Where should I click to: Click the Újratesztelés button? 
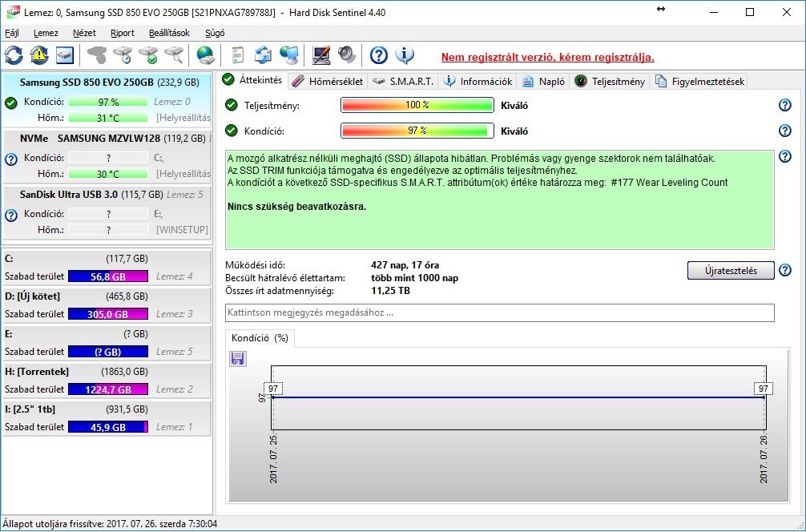tap(731, 270)
